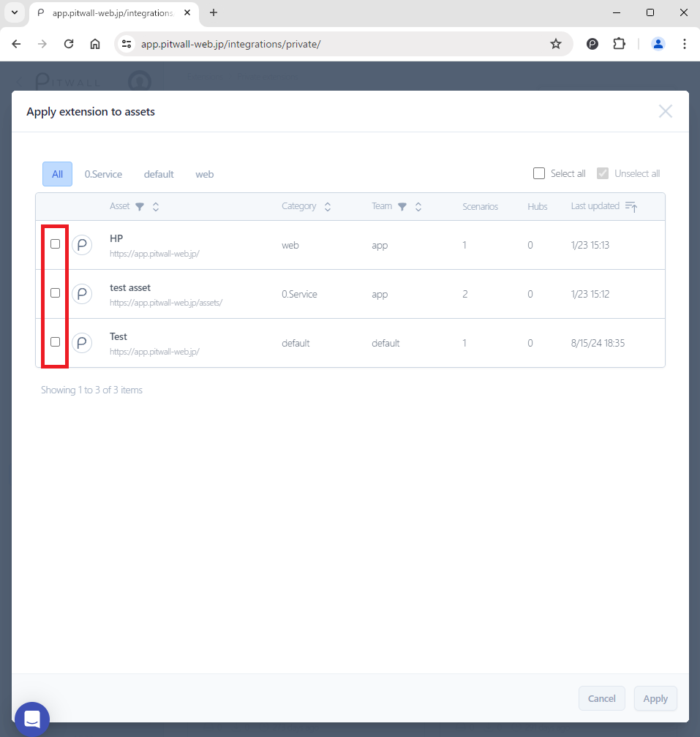The width and height of the screenshot is (700, 737).
Task: Open the filter funnel on the Asset column
Action: (x=139, y=206)
